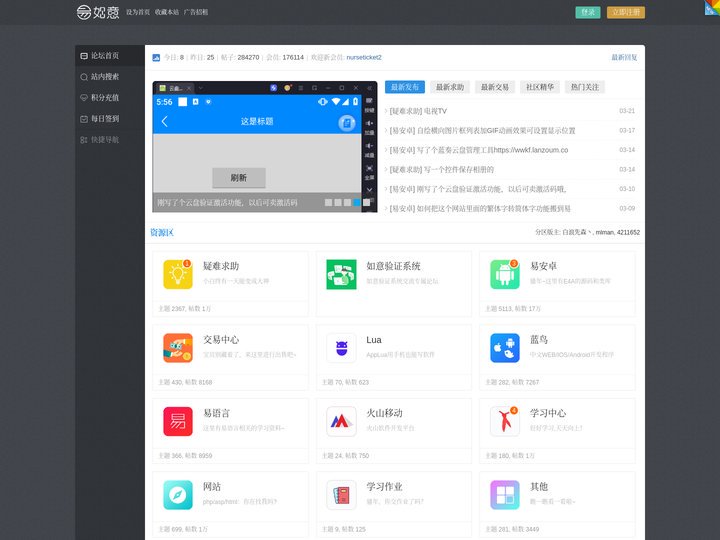
Task: Open 蓝鸟 forum title
Action: coord(539,339)
